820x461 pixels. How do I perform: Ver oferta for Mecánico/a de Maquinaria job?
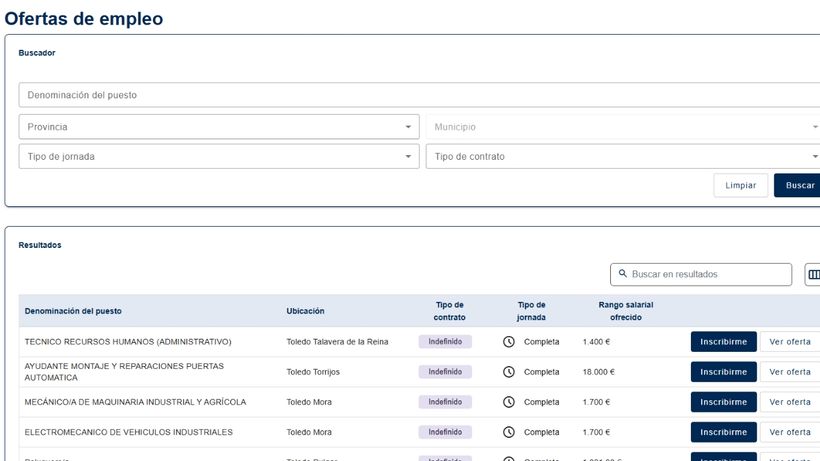(x=789, y=402)
